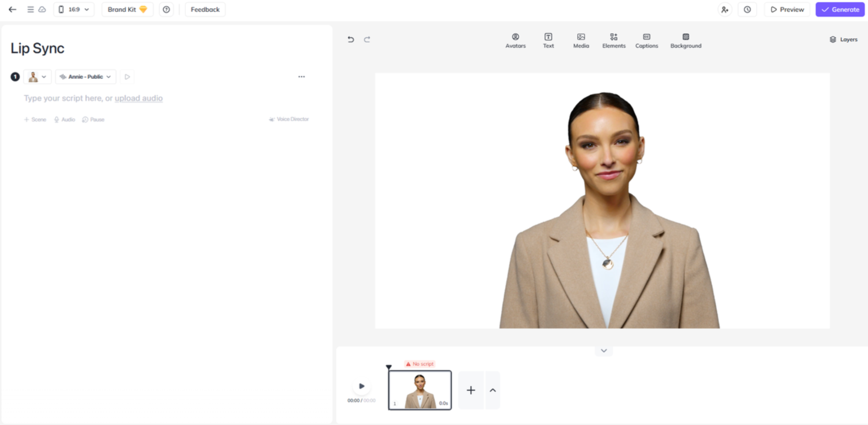Image resolution: width=868 pixels, height=425 pixels.
Task: Click the upload audio link
Action: coord(138,98)
